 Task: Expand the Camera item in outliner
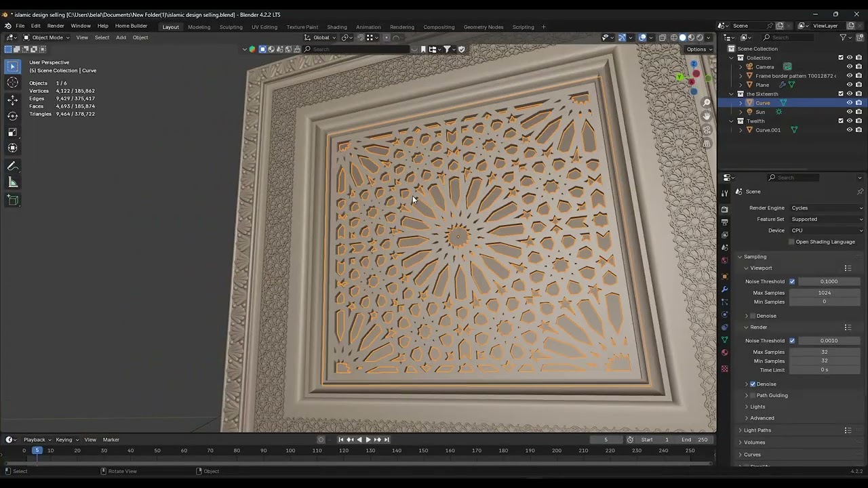click(x=741, y=66)
